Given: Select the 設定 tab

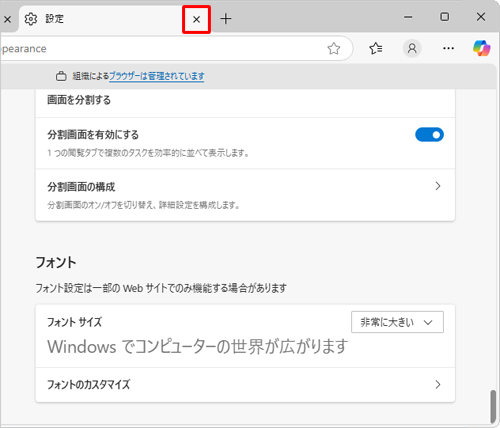Looking at the screenshot, I should click(x=116, y=19).
